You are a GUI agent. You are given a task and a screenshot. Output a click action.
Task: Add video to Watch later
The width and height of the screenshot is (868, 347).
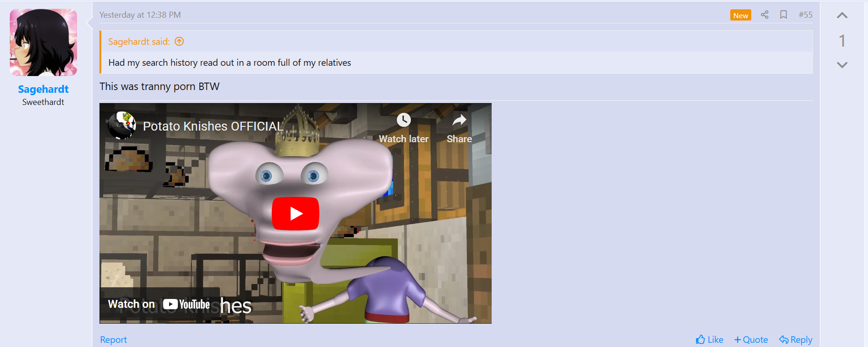point(403,128)
